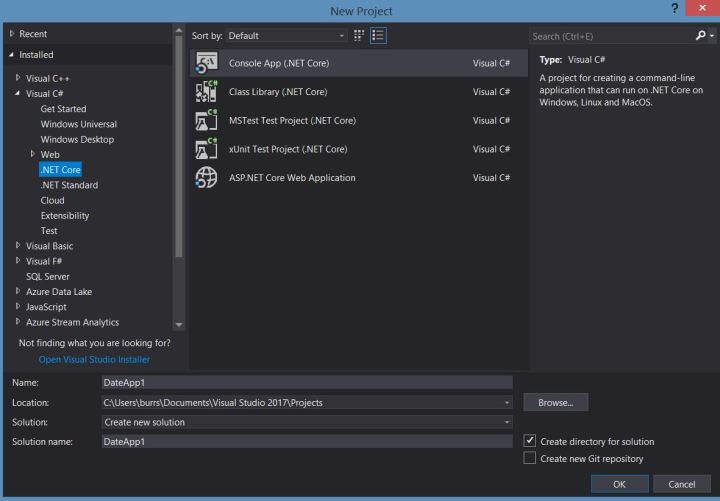Open Visual Studio Installer link

pos(94,360)
